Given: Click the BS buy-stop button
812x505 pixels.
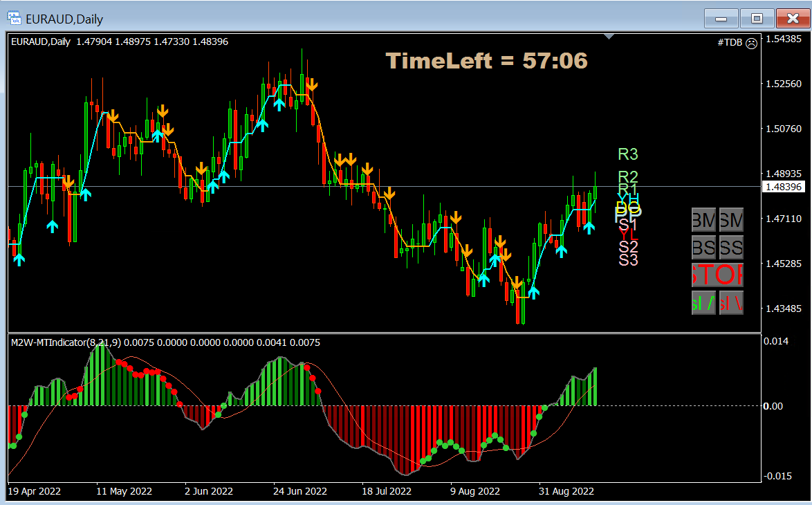Looking at the screenshot, I should 703,247.
